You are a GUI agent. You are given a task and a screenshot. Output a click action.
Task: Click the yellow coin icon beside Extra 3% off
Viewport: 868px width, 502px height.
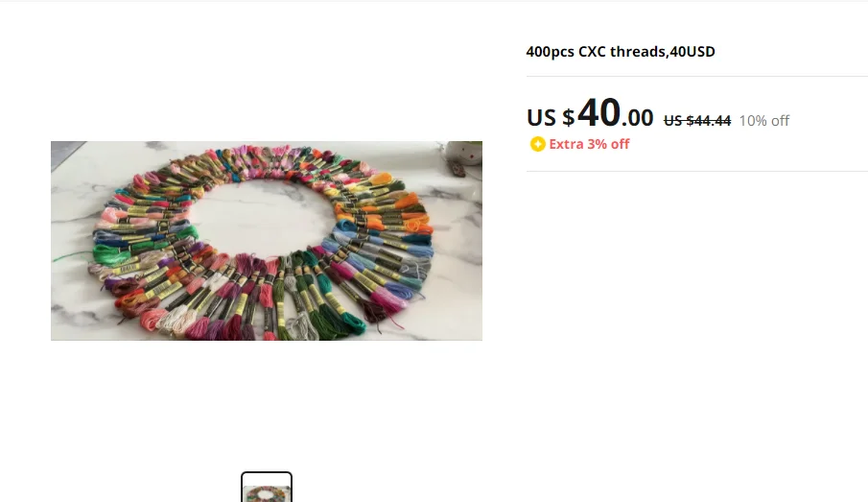[537, 144]
